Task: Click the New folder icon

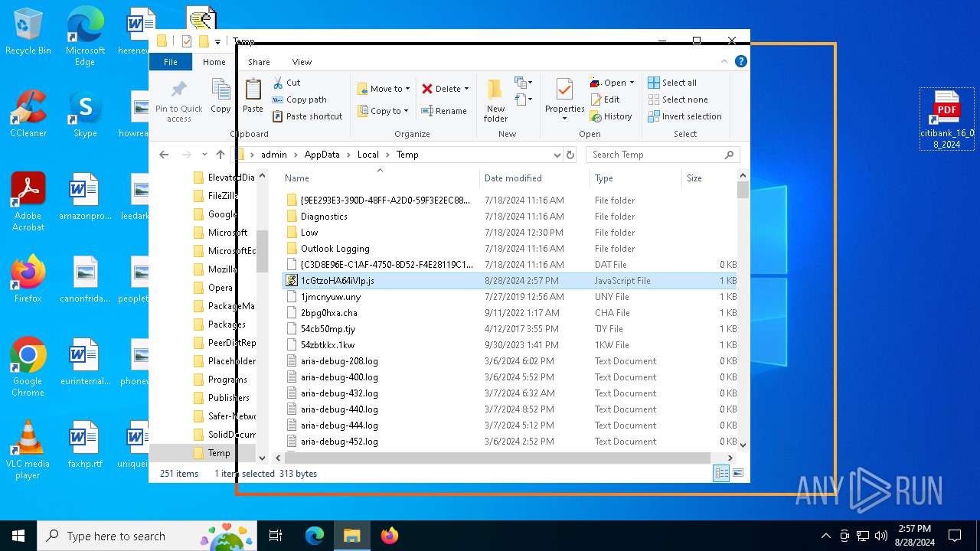Action: tap(495, 90)
